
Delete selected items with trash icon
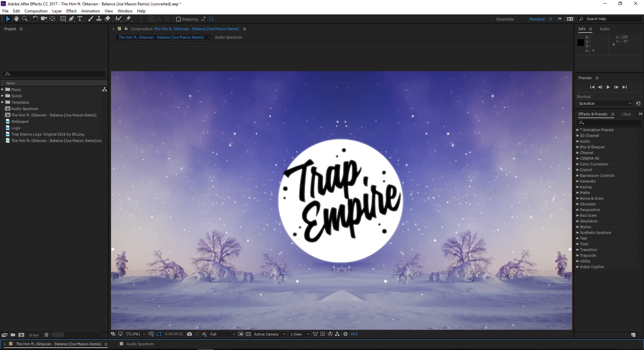pyautogui.click(x=47, y=335)
